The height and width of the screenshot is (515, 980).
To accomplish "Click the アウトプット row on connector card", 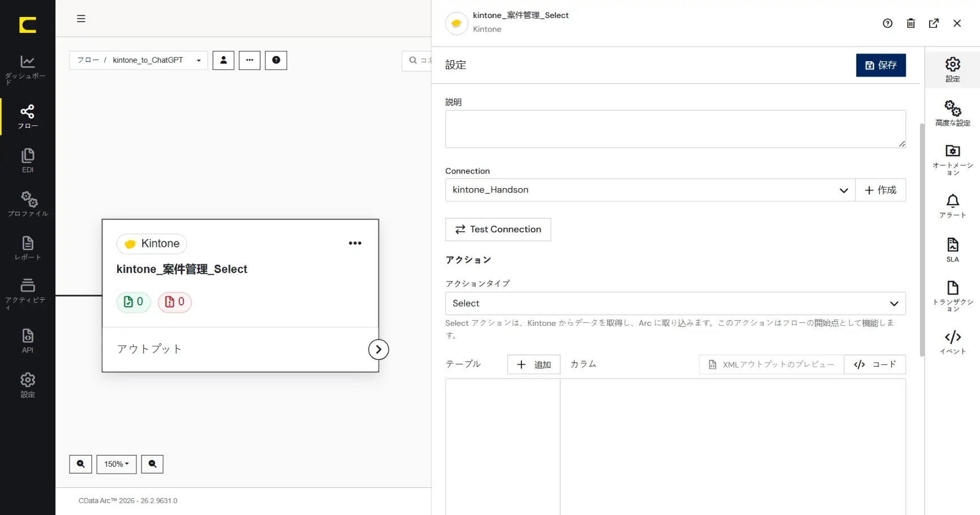I will pos(241,349).
